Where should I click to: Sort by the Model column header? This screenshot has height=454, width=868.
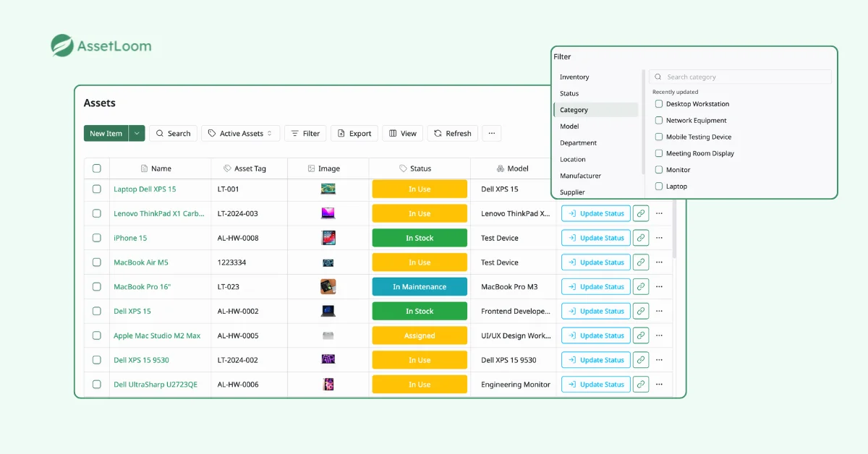[x=512, y=168]
